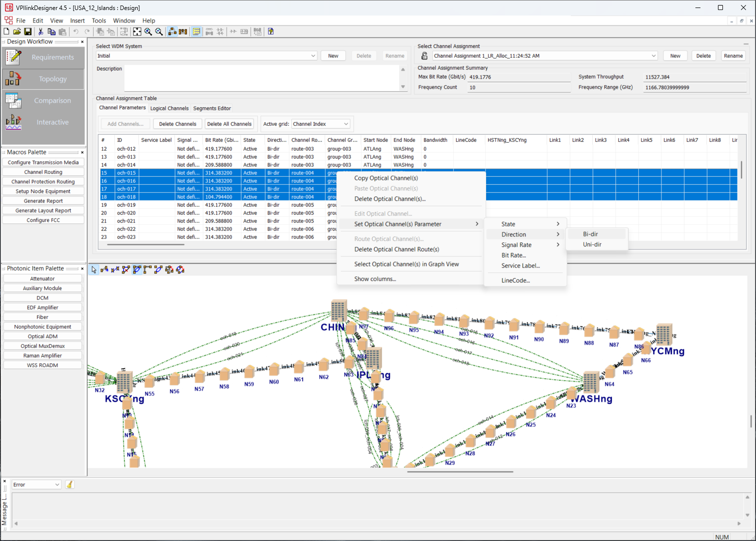Expand the Direction submenu entry
756x541 pixels.
point(526,234)
